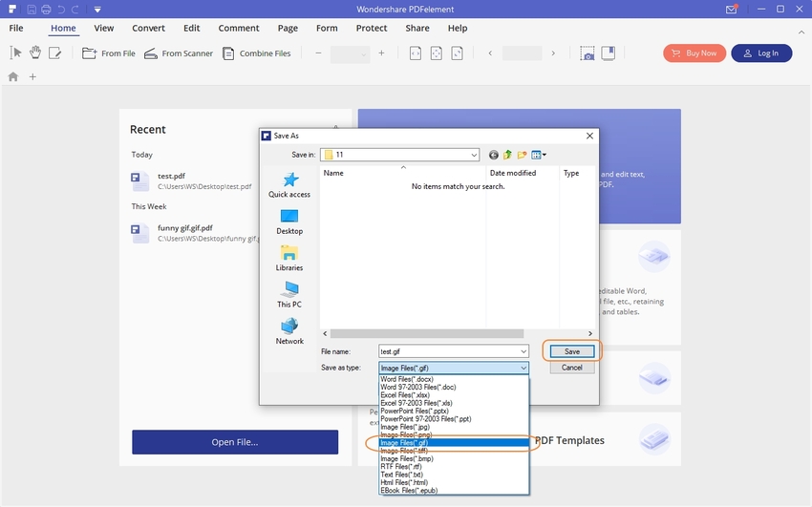Select Network in dialog sidebar

[x=289, y=331]
